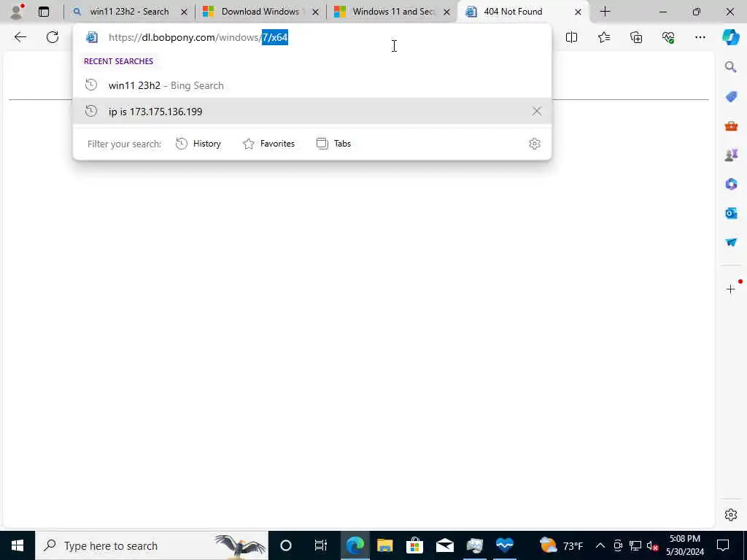Image resolution: width=747 pixels, height=560 pixels.
Task: Open the Collections button
Action: (x=636, y=37)
